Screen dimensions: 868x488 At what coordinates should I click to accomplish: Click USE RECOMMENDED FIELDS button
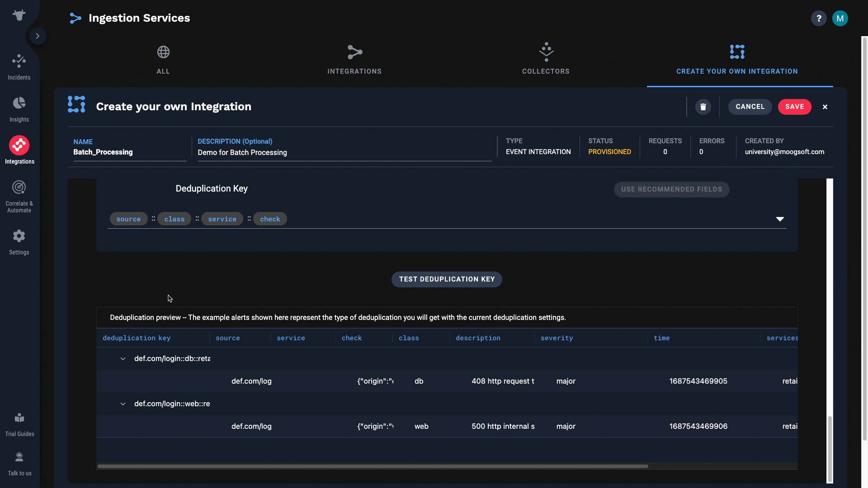click(x=671, y=189)
